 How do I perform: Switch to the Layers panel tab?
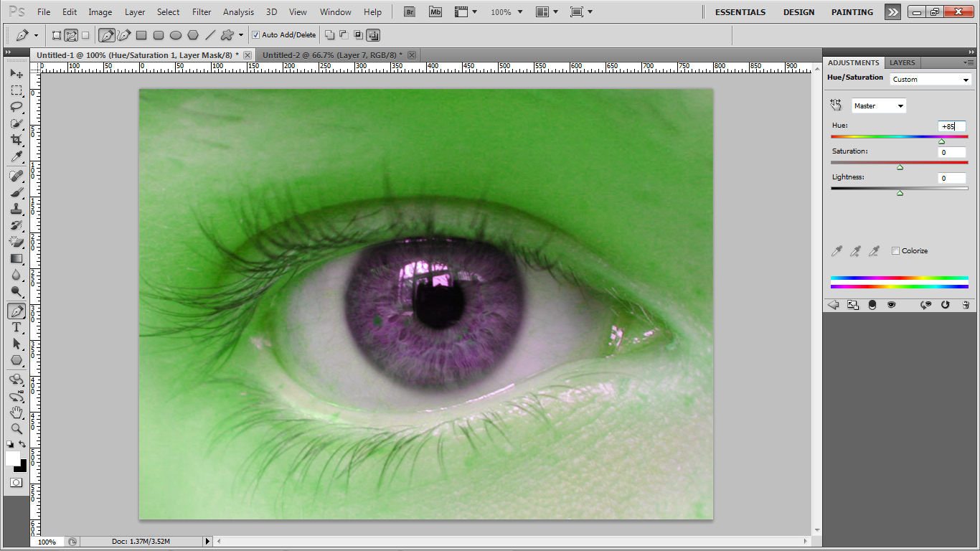coord(902,62)
